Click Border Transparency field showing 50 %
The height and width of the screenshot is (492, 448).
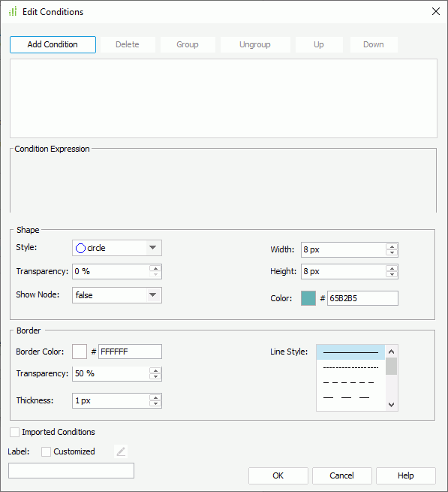click(111, 374)
